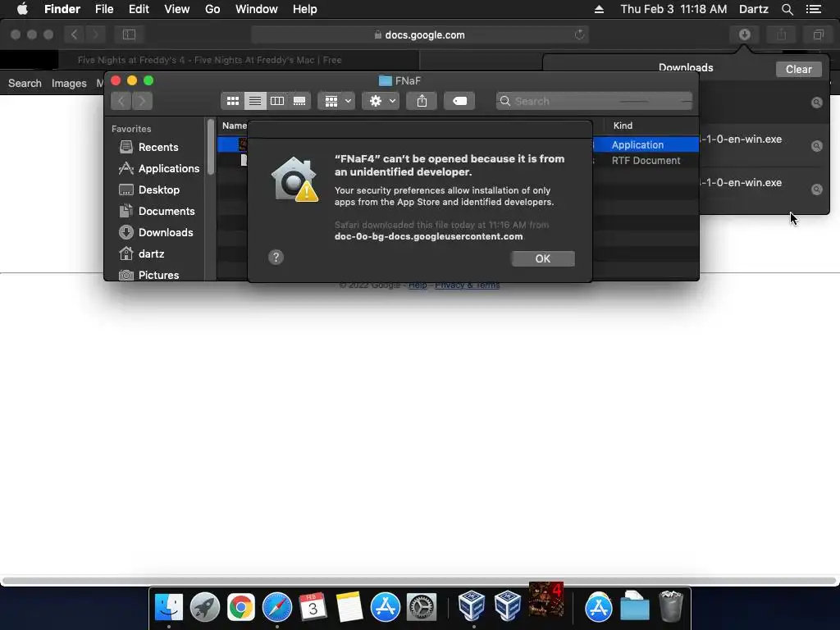This screenshot has width=840, height=630.
Task: Open the Finder menu
Action: coord(62,9)
